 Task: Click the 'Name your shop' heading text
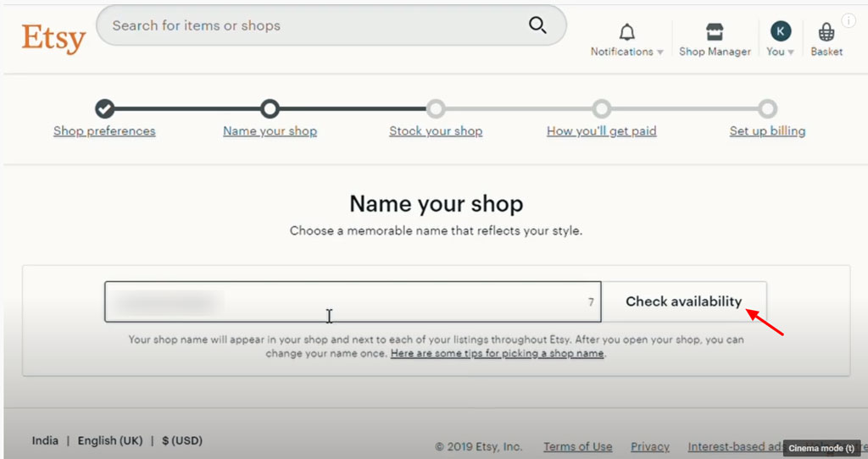tap(437, 204)
